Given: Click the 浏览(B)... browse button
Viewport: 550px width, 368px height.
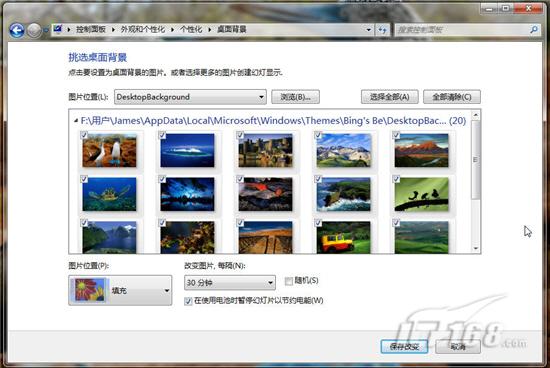Looking at the screenshot, I should tap(295, 97).
